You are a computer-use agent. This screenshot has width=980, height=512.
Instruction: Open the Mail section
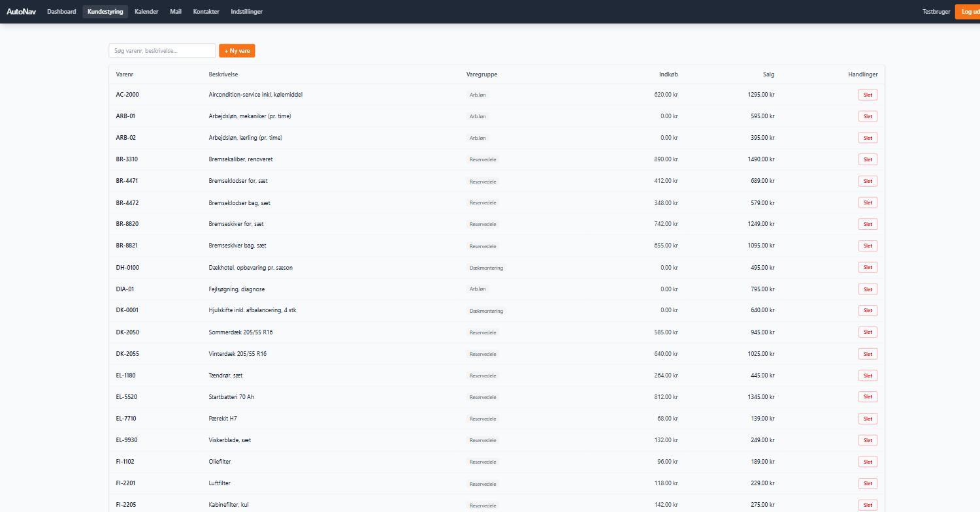coord(176,12)
